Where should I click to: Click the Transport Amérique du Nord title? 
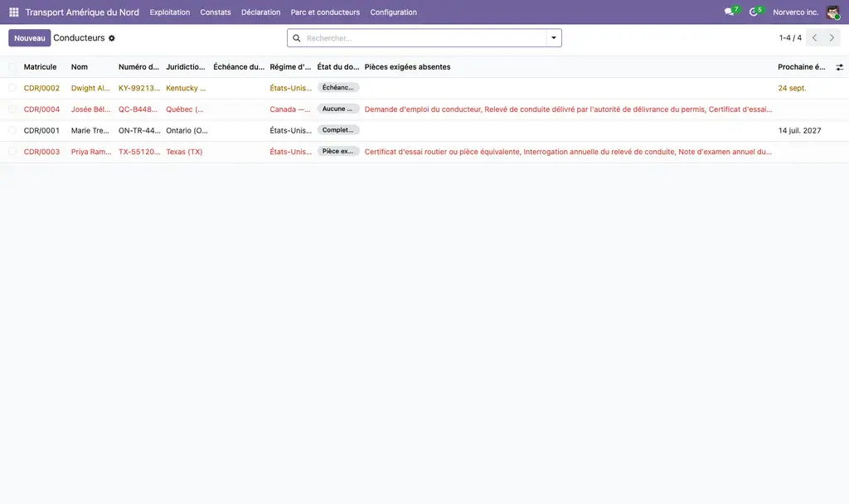[x=82, y=12]
